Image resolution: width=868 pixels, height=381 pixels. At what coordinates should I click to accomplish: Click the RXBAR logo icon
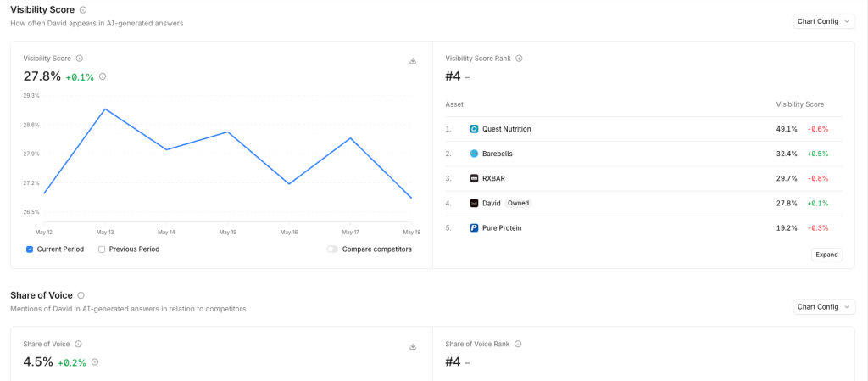coord(474,178)
